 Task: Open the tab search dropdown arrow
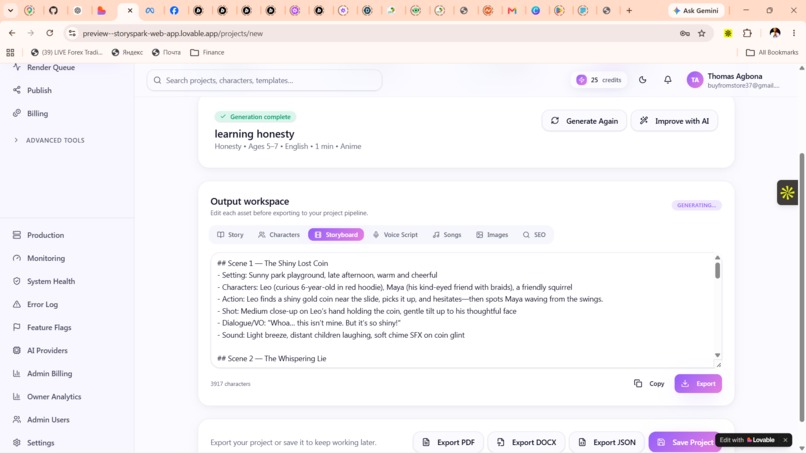click(x=10, y=10)
